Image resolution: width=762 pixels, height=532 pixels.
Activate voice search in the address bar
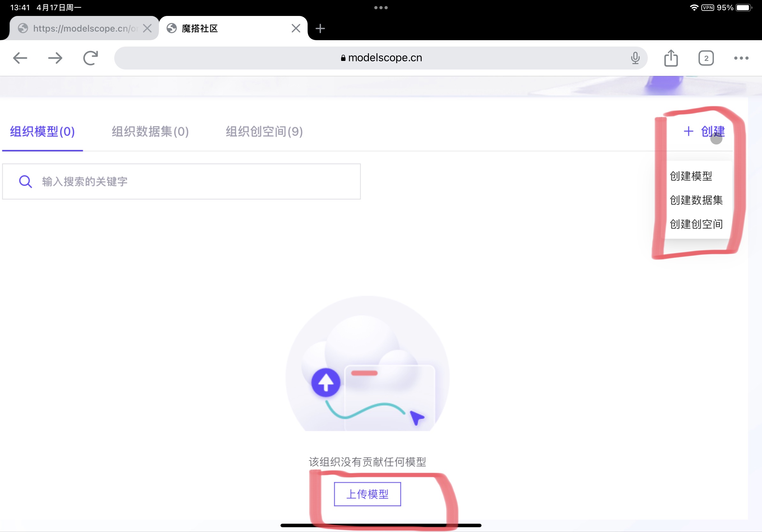tap(635, 58)
